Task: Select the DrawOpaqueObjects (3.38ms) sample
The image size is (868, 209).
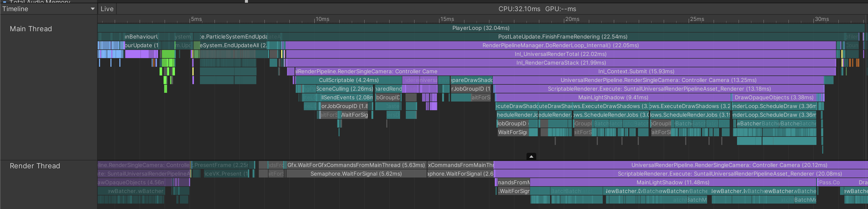Action: tap(774, 98)
